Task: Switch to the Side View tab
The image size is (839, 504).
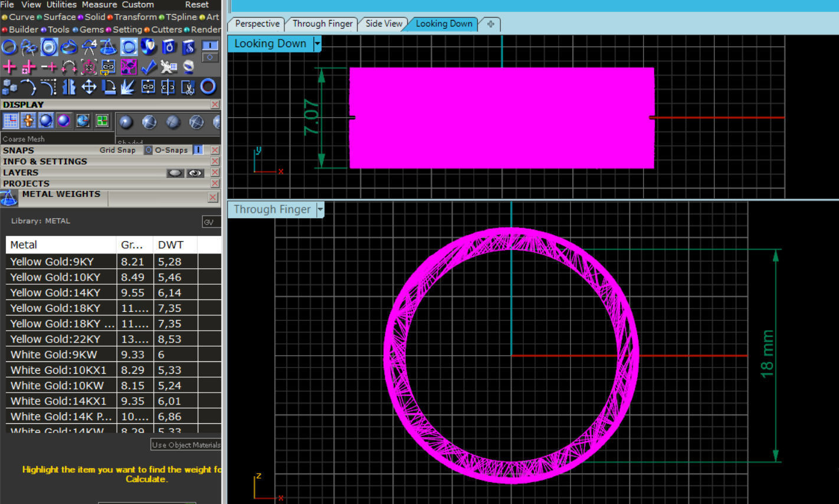Action: click(x=384, y=24)
